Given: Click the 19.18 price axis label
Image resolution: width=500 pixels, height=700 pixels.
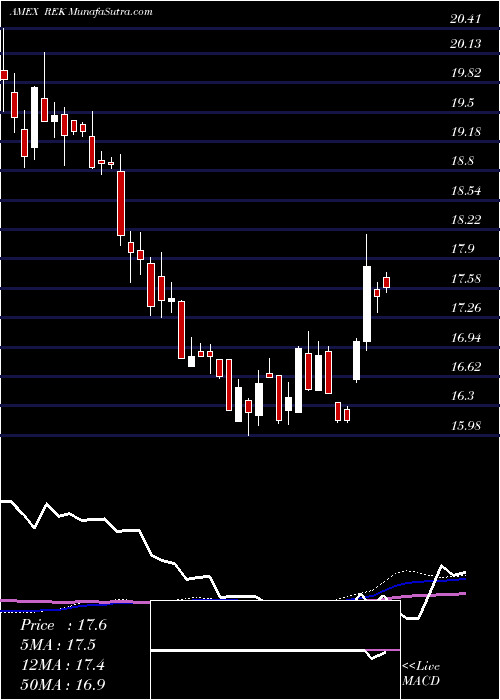Looking at the screenshot, I should [x=467, y=132].
